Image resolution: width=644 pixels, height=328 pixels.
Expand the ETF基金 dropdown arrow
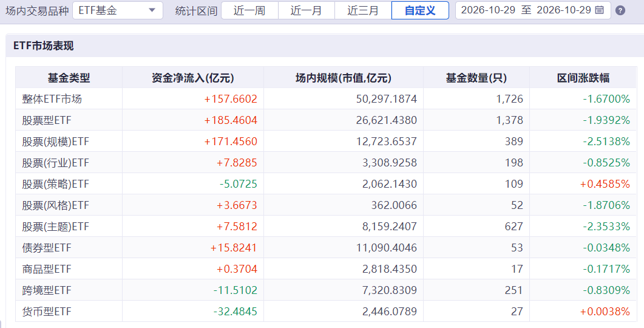click(152, 10)
